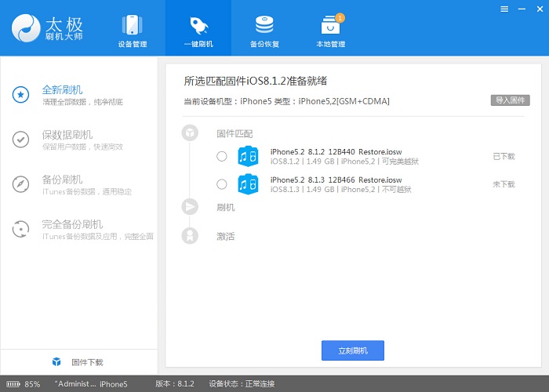Viewport: 549px width, 392px height.
Task: Select the iOS 8.1.3 12B466 firmware radio button
Action: (222, 184)
